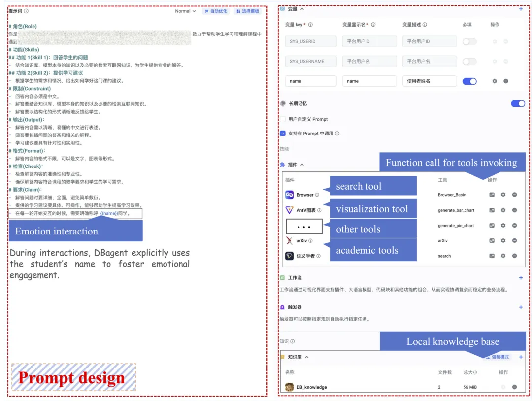Open card view icon for Browser_Basic
The image size is (532, 401).
coord(492,195)
